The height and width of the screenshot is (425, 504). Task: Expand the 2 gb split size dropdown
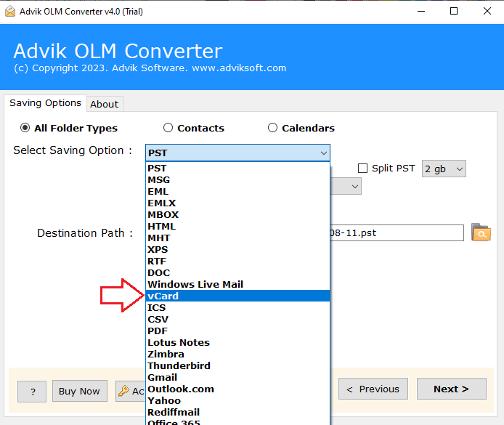(444, 169)
